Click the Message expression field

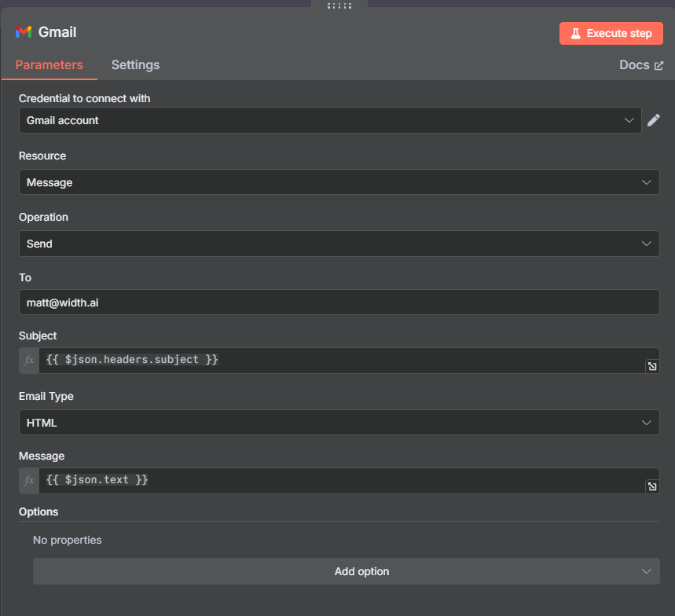[x=349, y=480]
